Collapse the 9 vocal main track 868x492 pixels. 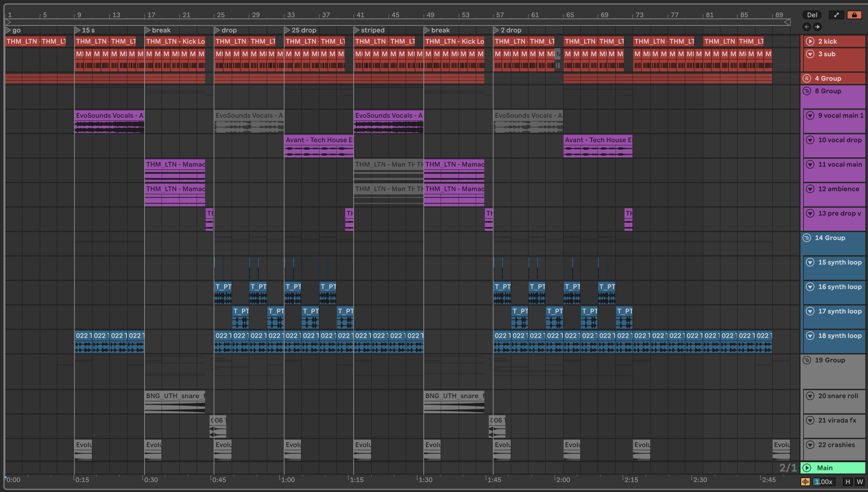click(810, 116)
